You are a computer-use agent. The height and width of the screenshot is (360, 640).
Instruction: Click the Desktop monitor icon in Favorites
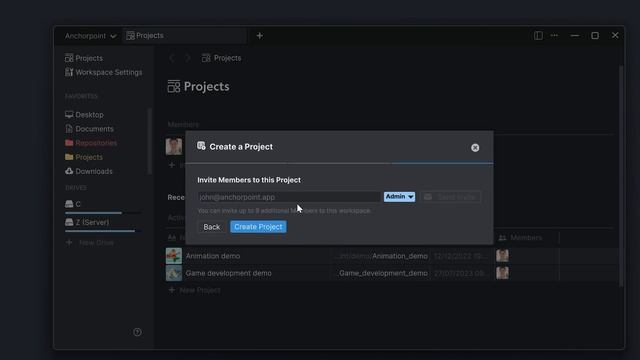(69, 115)
